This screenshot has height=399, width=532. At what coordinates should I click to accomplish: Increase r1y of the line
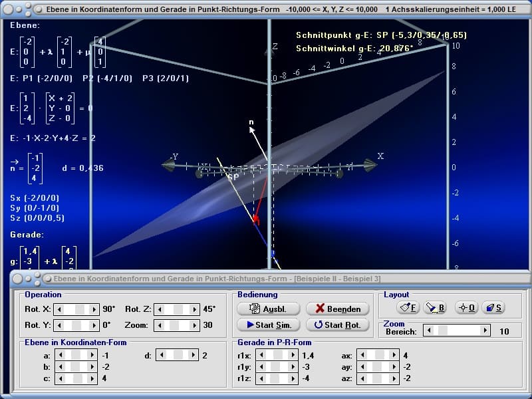(x=293, y=366)
